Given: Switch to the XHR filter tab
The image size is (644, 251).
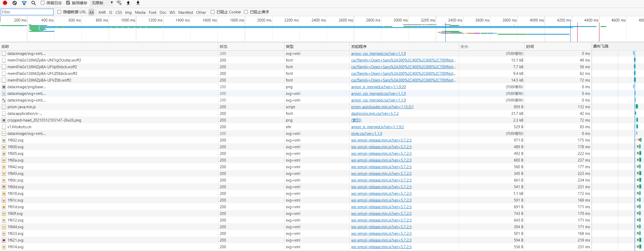Looking at the screenshot, I should pos(102,12).
